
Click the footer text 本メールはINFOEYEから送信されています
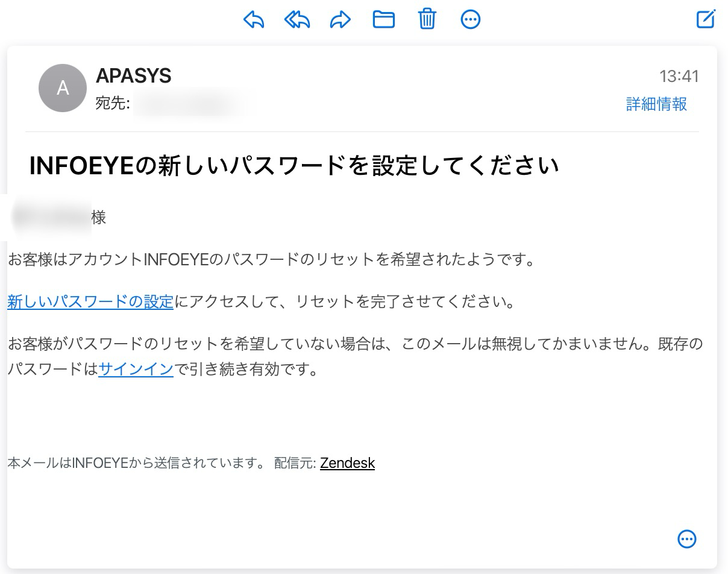pos(136,463)
